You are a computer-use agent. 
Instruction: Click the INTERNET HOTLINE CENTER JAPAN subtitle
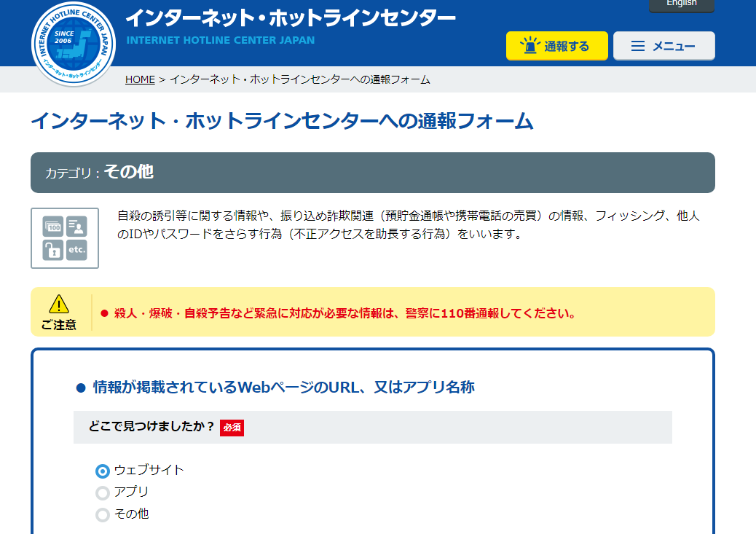tap(221, 41)
